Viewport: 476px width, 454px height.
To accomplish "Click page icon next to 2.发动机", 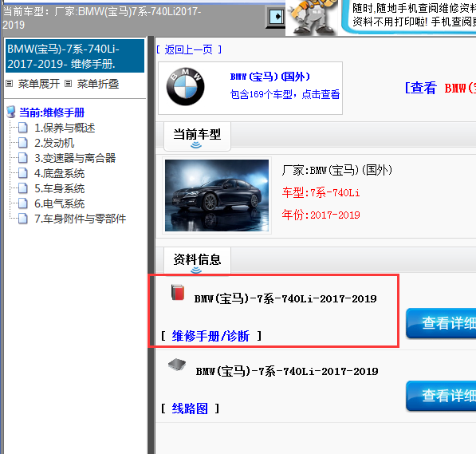I will [23, 143].
